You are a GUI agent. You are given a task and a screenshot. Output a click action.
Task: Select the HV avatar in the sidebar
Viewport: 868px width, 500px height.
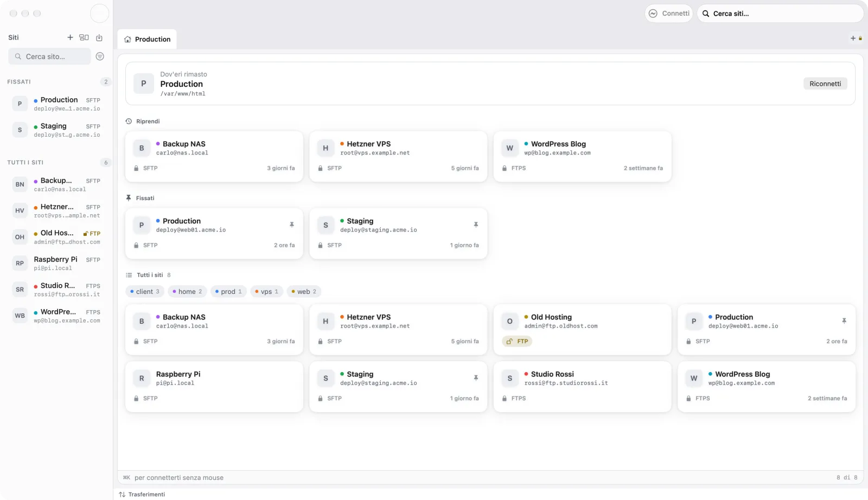pyautogui.click(x=20, y=210)
